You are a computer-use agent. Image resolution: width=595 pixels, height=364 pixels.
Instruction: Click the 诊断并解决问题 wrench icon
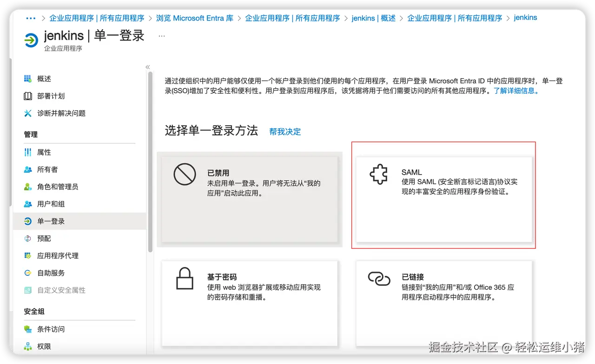coord(28,113)
